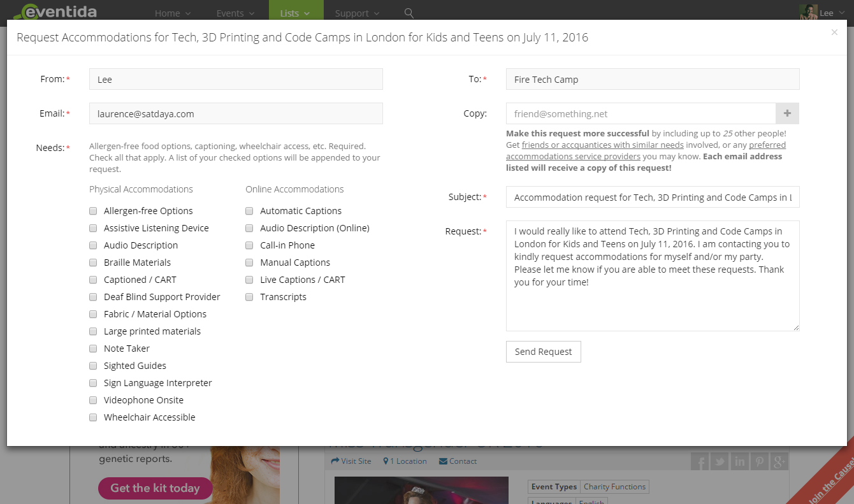Click the Get the kit today button
Screen dimensions: 854x504
[x=155, y=488]
